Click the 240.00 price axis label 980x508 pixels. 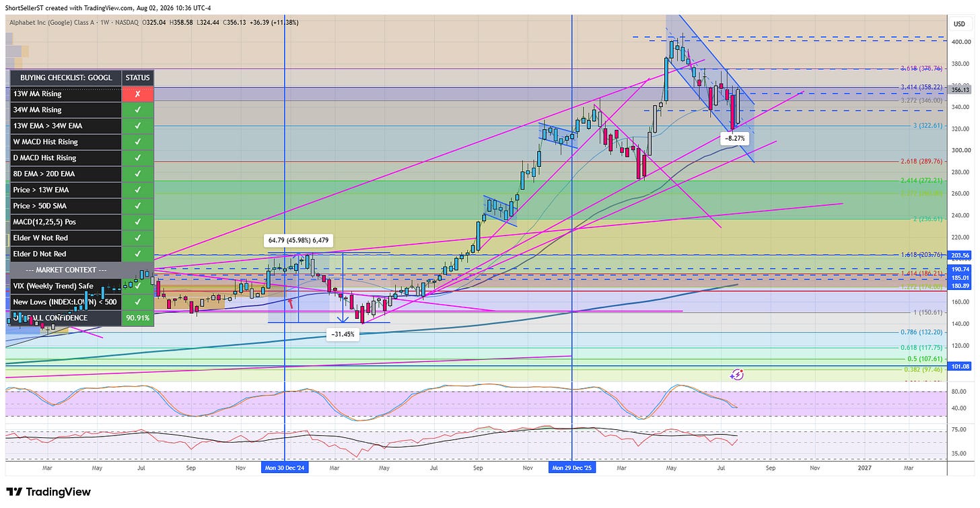pyautogui.click(x=960, y=216)
